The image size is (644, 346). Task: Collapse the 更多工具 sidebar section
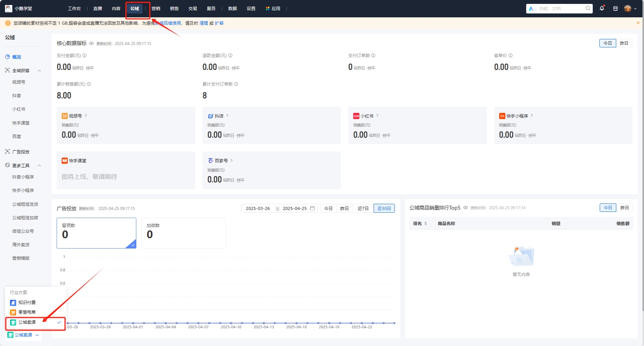[x=39, y=166]
